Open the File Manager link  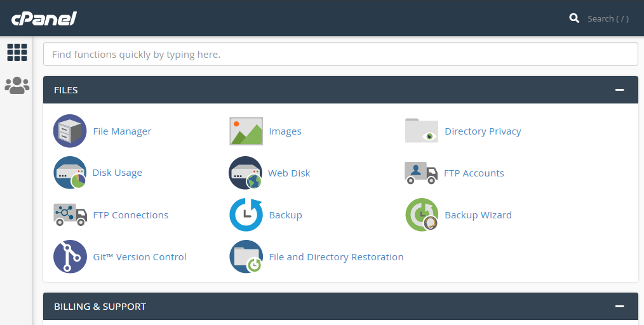tap(122, 131)
